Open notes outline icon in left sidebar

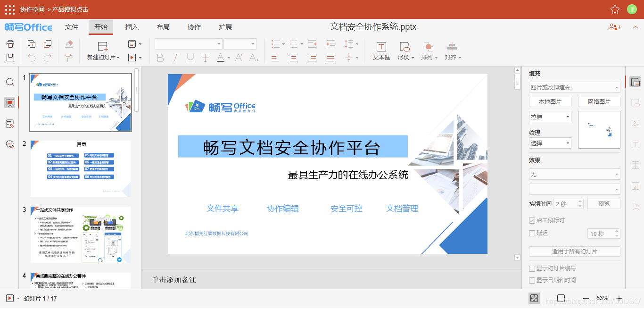[10, 124]
